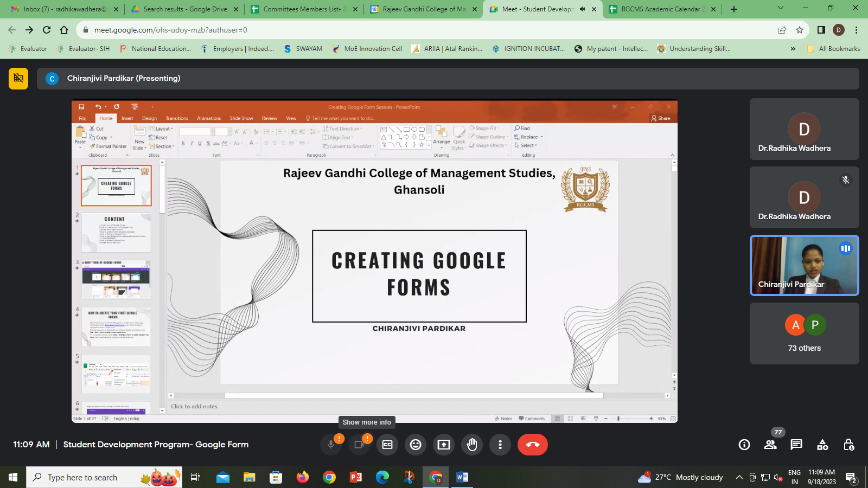The width and height of the screenshot is (868, 488).
Task: Open the Activities panel
Action: [x=822, y=445]
